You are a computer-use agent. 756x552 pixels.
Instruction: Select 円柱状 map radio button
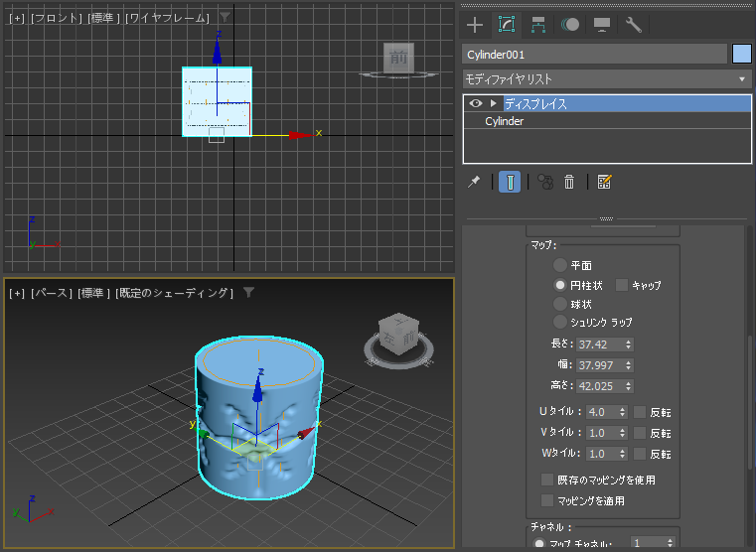click(x=559, y=285)
